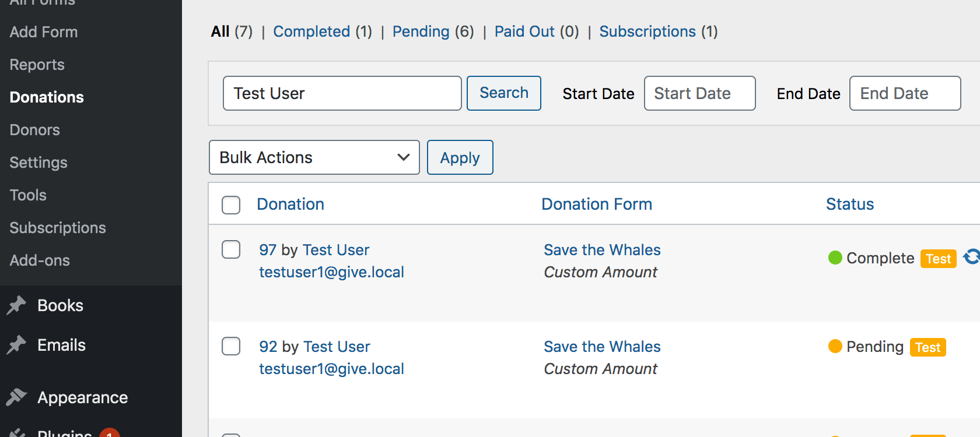980x437 pixels.
Task: View only Completed donations
Action: (311, 31)
